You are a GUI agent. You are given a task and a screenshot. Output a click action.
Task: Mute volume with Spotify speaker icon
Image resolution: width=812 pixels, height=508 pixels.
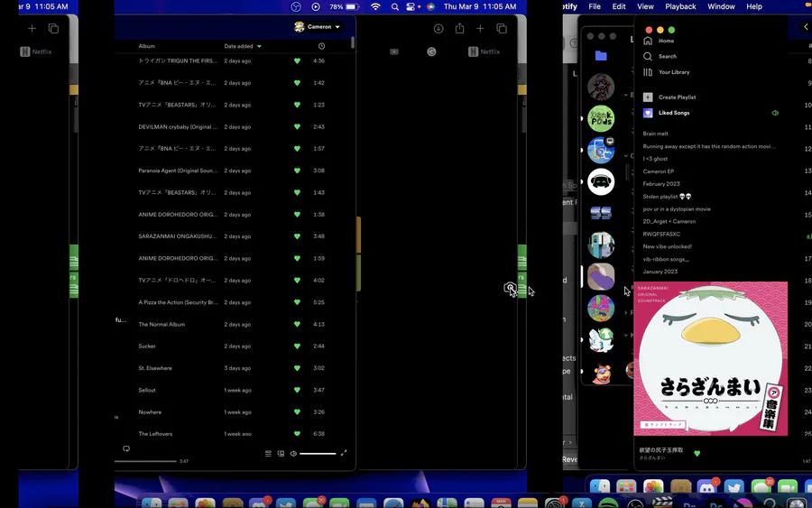click(293, 454)
